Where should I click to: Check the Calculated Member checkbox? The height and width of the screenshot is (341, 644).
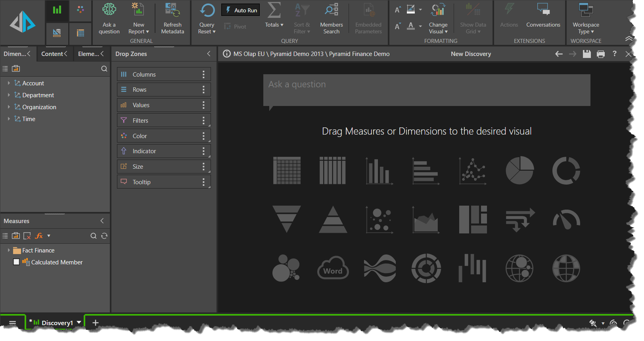coord(16,262)
